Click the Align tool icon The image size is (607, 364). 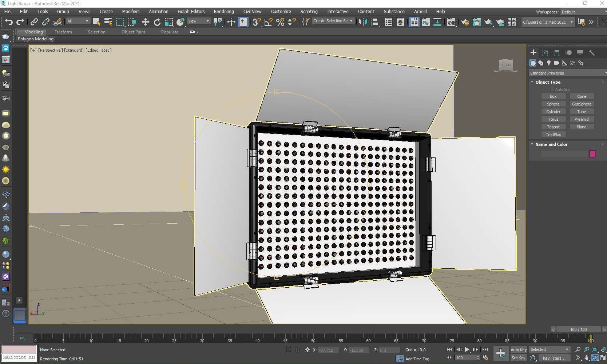coord(374,22)
